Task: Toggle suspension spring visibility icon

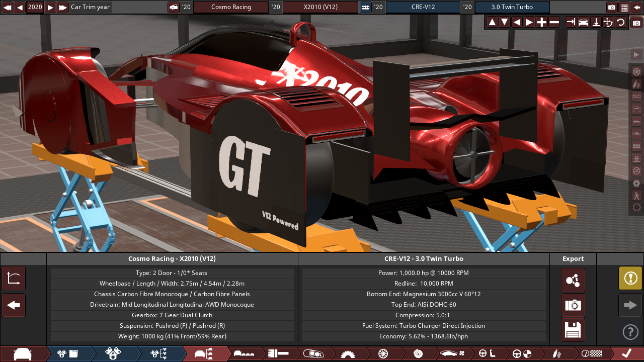Action: click(x=636, y=83)
